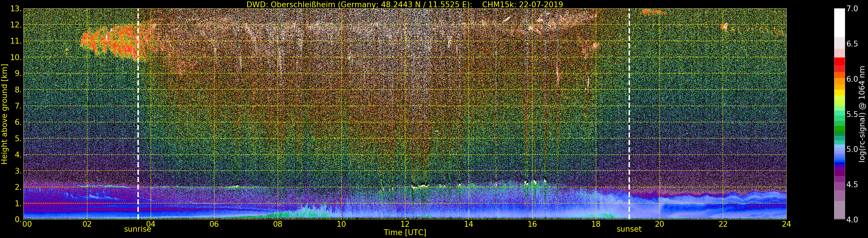Click the height tick label '11.'

[x=16, y=41]
